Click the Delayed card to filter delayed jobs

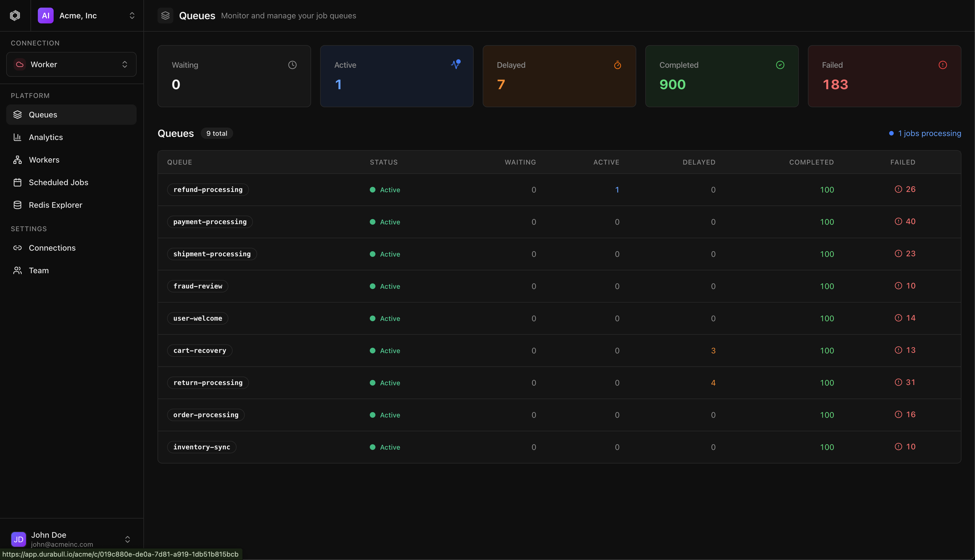(559, 76)
